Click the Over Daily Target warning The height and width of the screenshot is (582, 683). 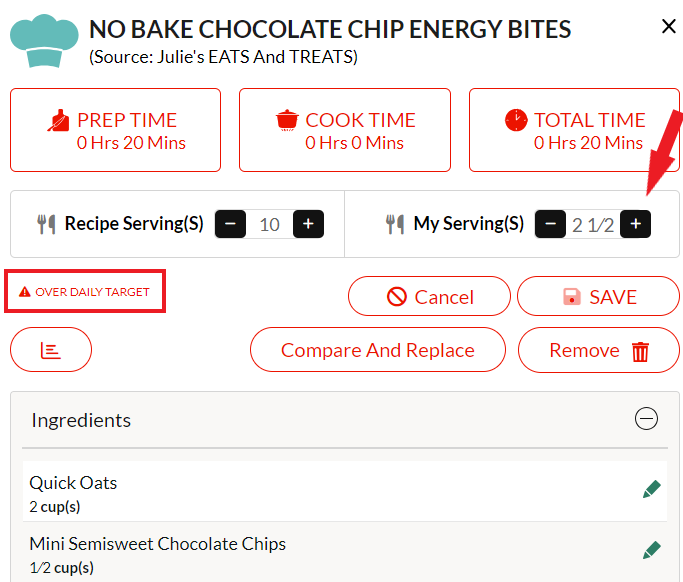[x=85, y=291]
